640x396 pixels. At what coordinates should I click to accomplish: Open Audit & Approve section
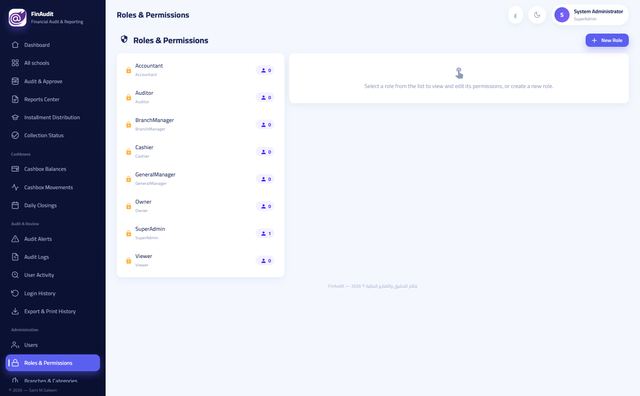(53, 81)
